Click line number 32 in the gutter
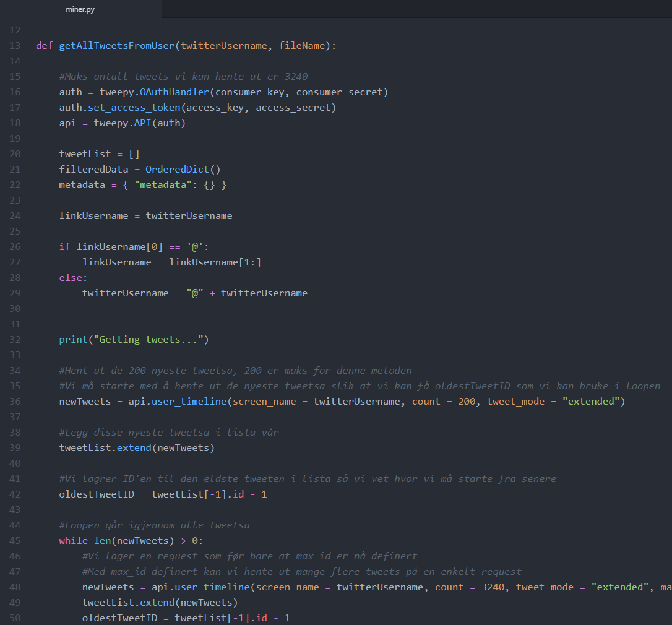Screen dimensions: 672x625 15,340
